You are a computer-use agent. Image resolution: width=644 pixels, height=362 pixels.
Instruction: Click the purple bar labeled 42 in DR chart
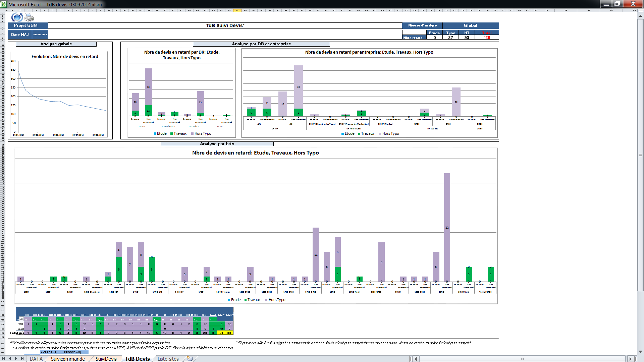pos(148,87)
